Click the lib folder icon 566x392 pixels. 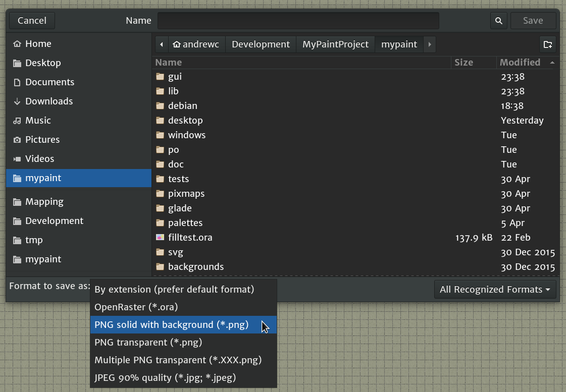click(160, 91)
